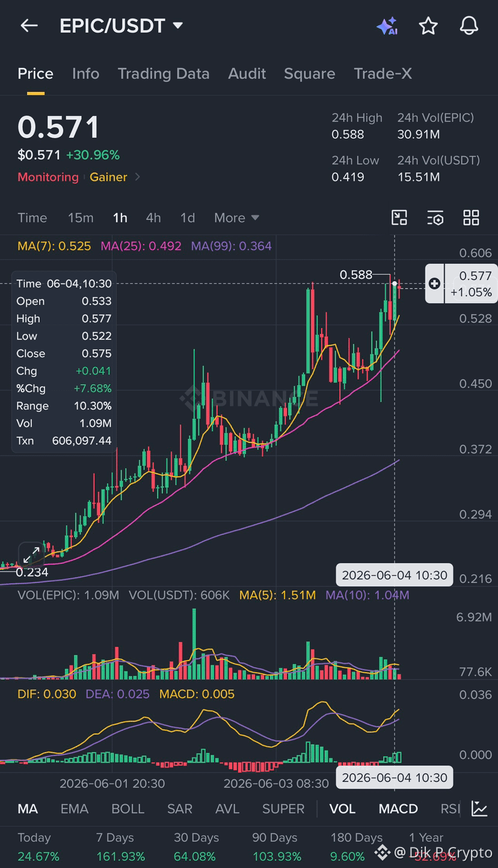Open indicator chart icon beside RSI
This screenshot has height=868, width=498.
click(479, 808)
